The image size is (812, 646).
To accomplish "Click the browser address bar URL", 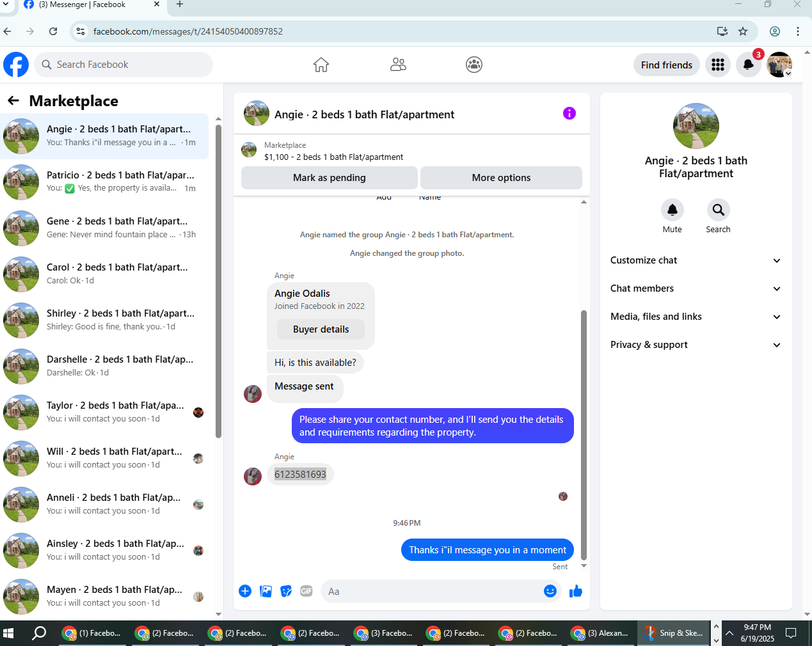I will point(188,31).
